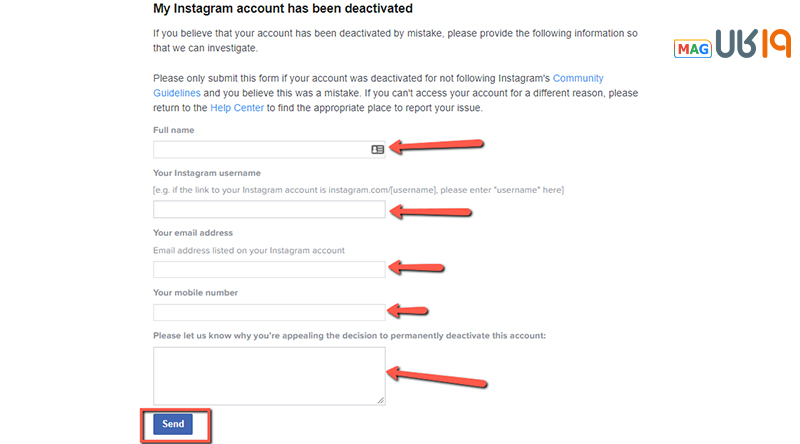This screenshot has height=444, width=800.
Task: Click the red arrow pointing at appeal text area
Action: 437,377
